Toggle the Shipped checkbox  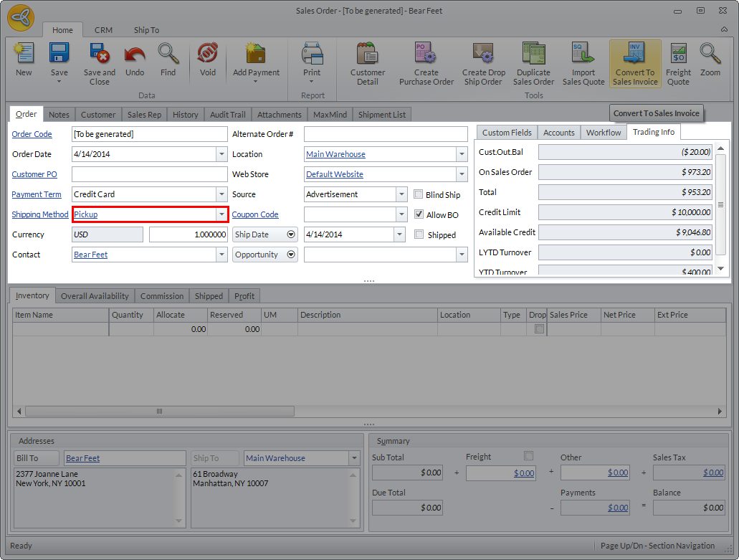[x=419, y=234]
